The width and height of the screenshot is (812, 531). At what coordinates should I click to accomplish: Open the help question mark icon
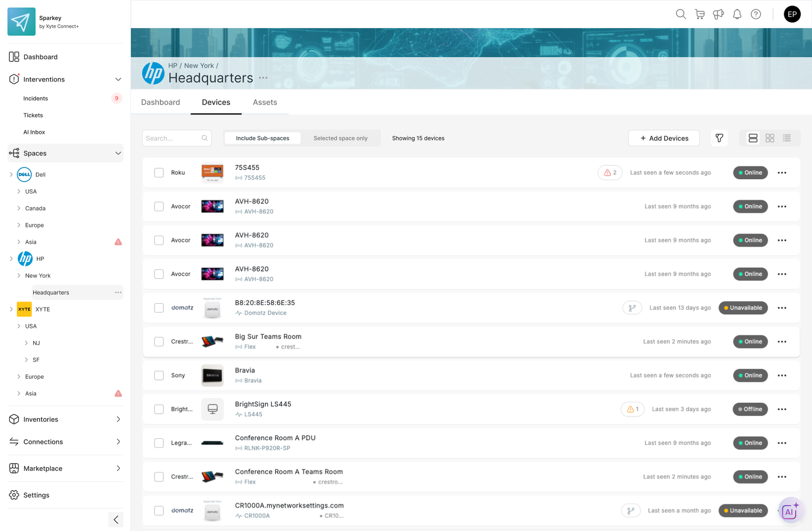[756, 14]
